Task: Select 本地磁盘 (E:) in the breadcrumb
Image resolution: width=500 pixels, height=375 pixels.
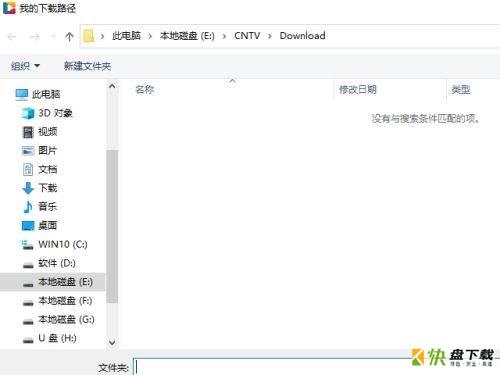Action: pos(187,36)
